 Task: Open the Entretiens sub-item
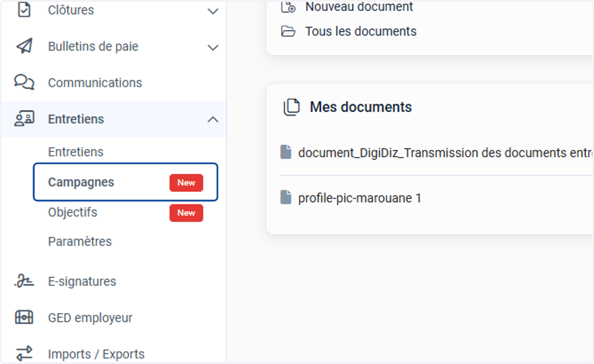click(76, 152)
